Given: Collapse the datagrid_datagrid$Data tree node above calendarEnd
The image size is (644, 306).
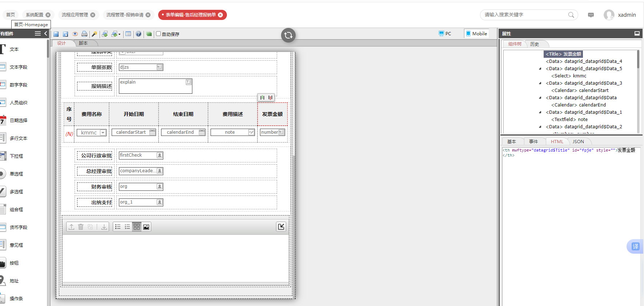Looking at the screenshot, I should point(540,98).
